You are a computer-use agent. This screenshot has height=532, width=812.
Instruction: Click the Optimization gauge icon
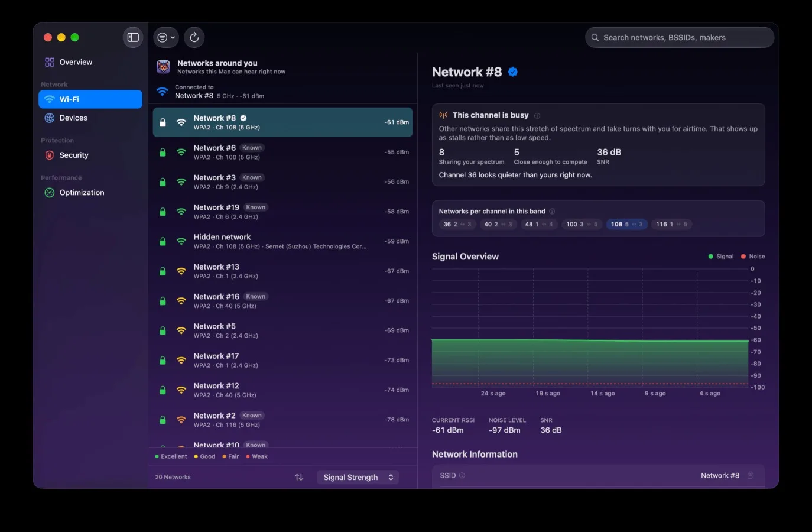coord(50,192)
